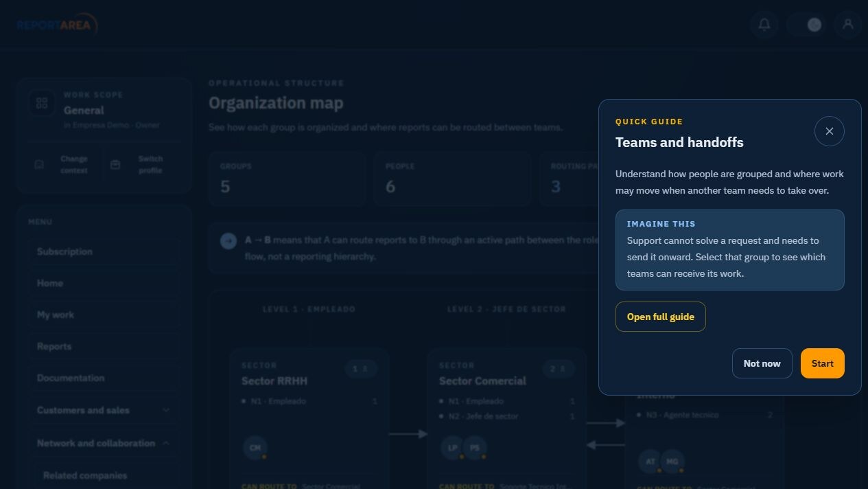Click the Level 1 - Empleado column header
The image size is (868, 489).
coord(309,309)
